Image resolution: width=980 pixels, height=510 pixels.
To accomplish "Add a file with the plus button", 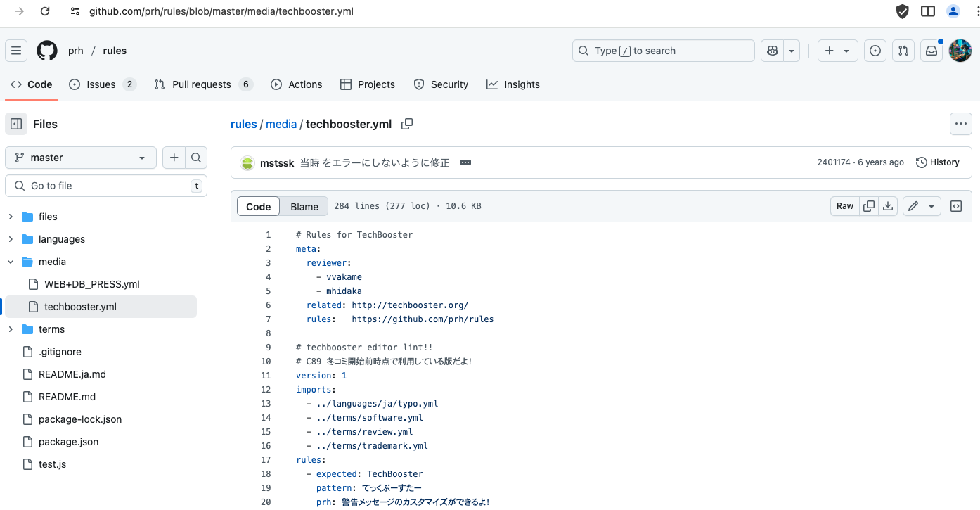I will [x=174, y=158].
